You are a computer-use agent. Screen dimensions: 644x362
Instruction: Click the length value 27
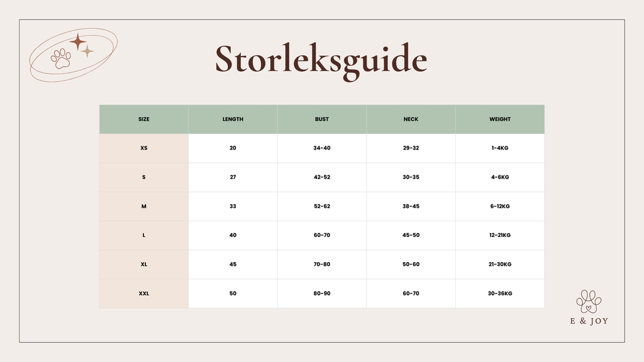pos(233,177)
